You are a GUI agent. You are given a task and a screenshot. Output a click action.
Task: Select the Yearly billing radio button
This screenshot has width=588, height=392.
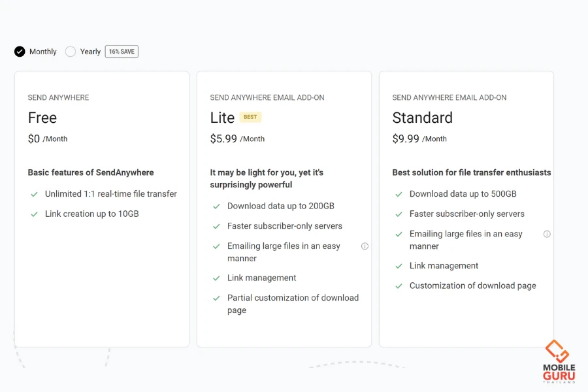point(71,52)
